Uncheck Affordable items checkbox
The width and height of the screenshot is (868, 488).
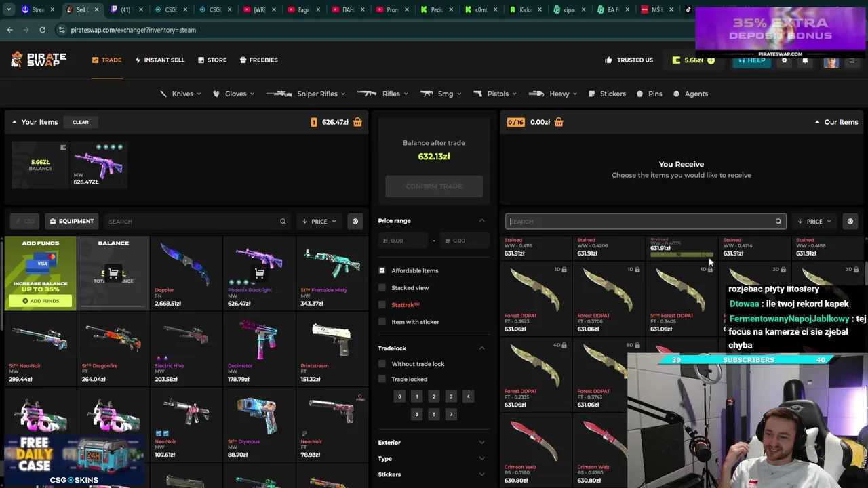(x=382, y=270)
